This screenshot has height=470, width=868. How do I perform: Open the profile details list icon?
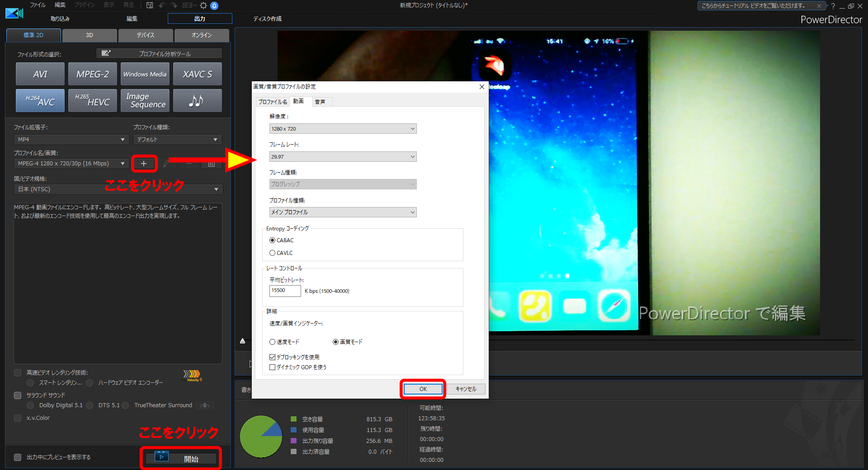[x=211, y=164]
